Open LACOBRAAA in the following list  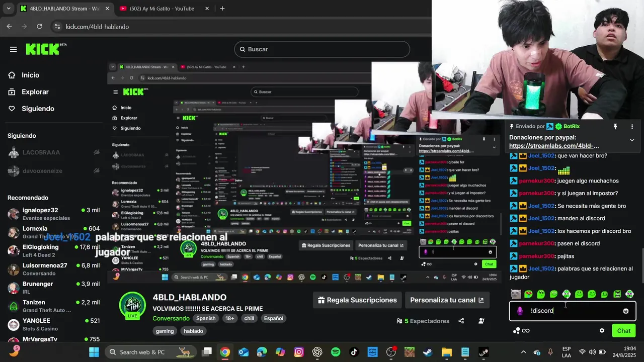tap(53, 152)
